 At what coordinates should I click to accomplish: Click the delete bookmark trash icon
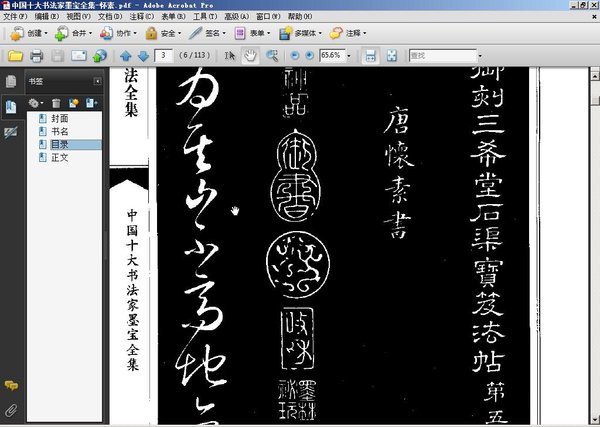point(56,103)
